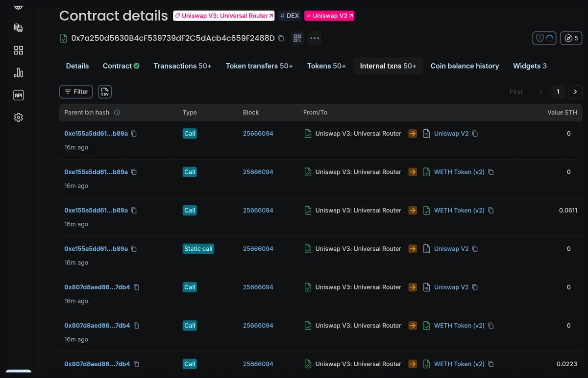Screen dimensions: 588x378
Task: Open block 25666094 in the Static call row
Action: [258, 249]
